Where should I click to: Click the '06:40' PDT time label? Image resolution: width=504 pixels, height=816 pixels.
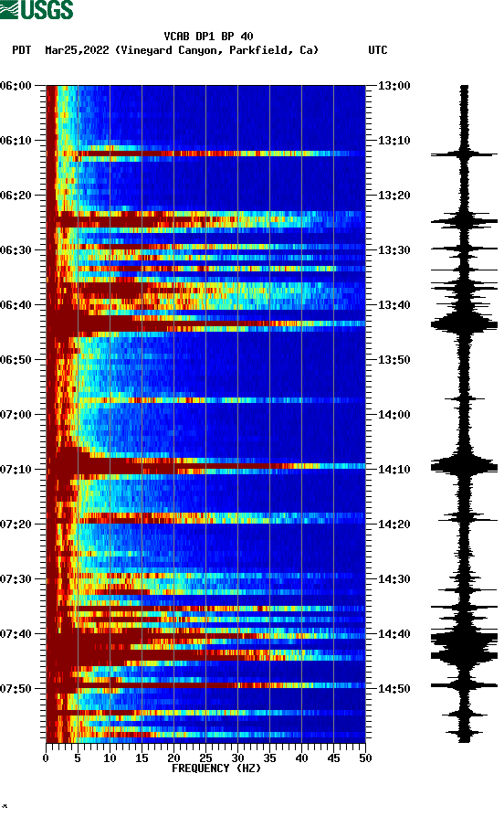pyautogui.click(x=16, y=305)
